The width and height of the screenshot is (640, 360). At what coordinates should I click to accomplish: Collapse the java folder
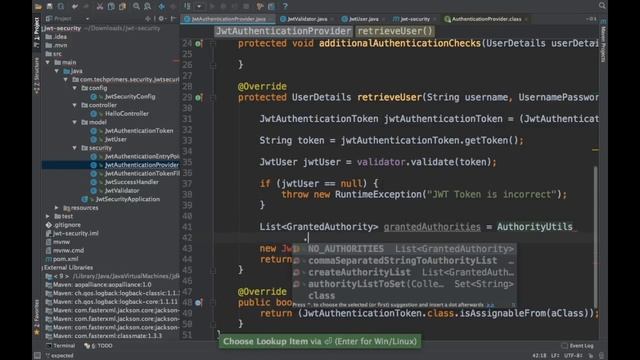[x=57, y=71]
